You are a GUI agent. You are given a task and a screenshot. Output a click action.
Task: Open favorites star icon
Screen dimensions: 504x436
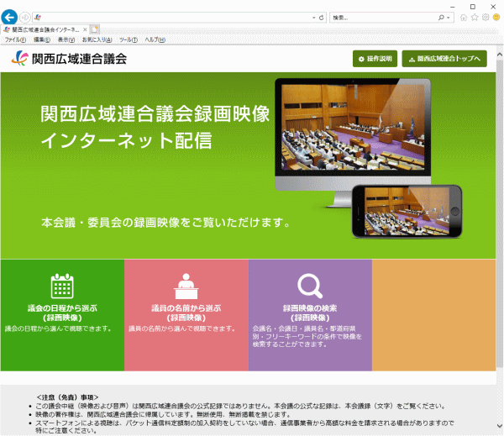(x=475, y=18)
